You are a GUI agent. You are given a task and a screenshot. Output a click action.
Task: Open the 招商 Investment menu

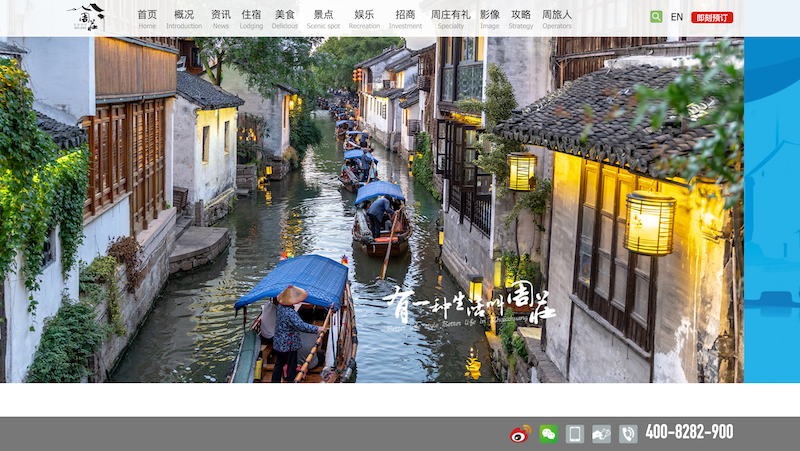405,19
